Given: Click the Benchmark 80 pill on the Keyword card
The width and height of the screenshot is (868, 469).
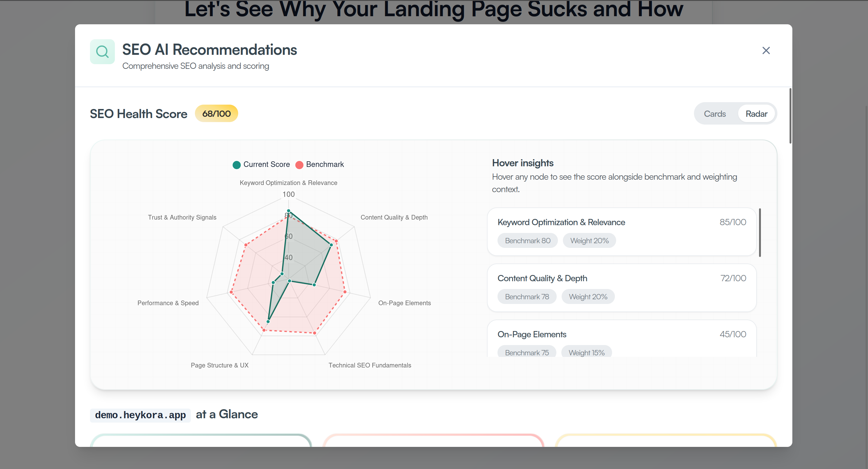Looking at the screenshot, I should pyautogui.click(x=527, y=240).
